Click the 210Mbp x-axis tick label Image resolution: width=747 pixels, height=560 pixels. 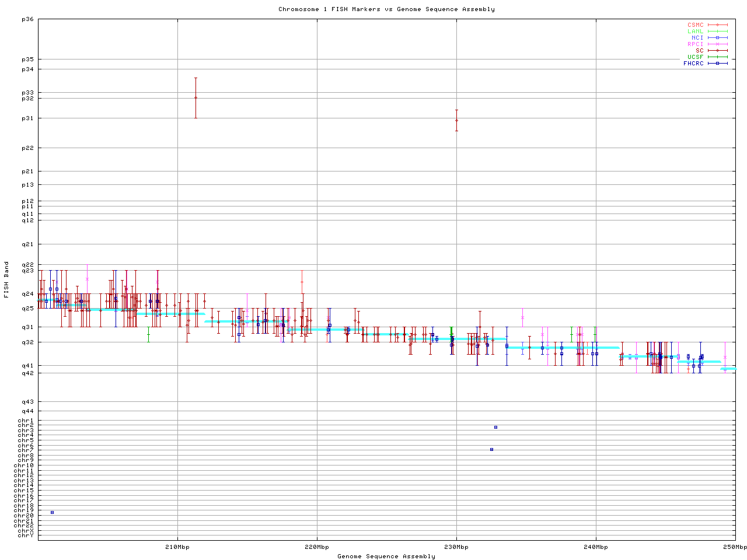(x=177, y=547)
